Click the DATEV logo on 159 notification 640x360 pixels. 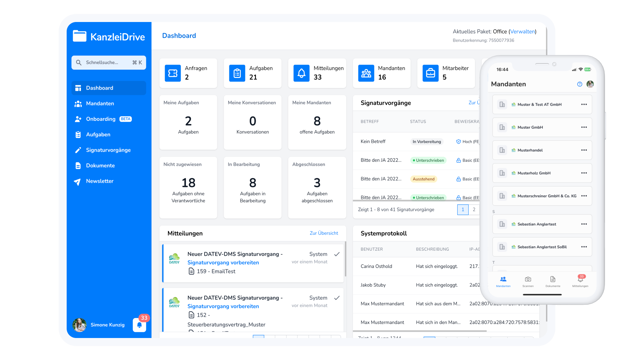[x=174, y=258]
